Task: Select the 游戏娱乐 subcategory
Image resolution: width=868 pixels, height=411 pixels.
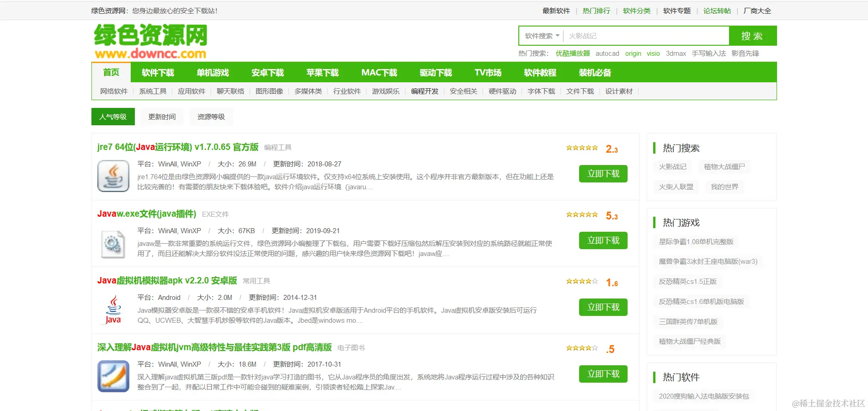Action: (x=386, y=91)
